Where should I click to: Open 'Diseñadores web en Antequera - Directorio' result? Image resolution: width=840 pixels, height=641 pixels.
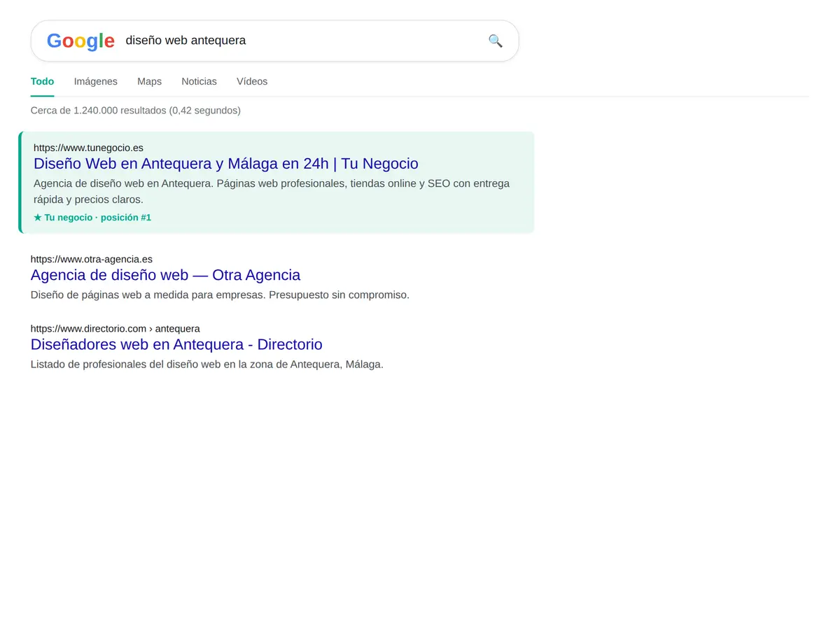point(176,344)
